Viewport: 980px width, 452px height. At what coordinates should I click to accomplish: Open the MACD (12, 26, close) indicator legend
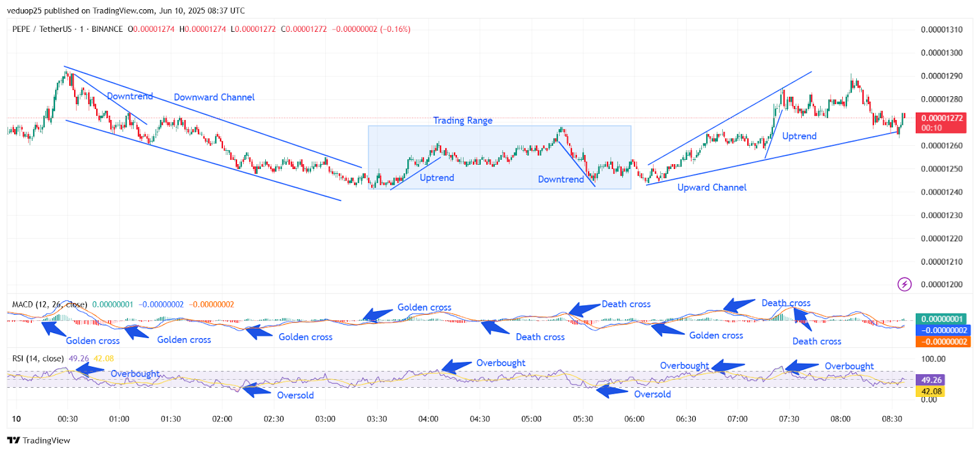(50, 304)
